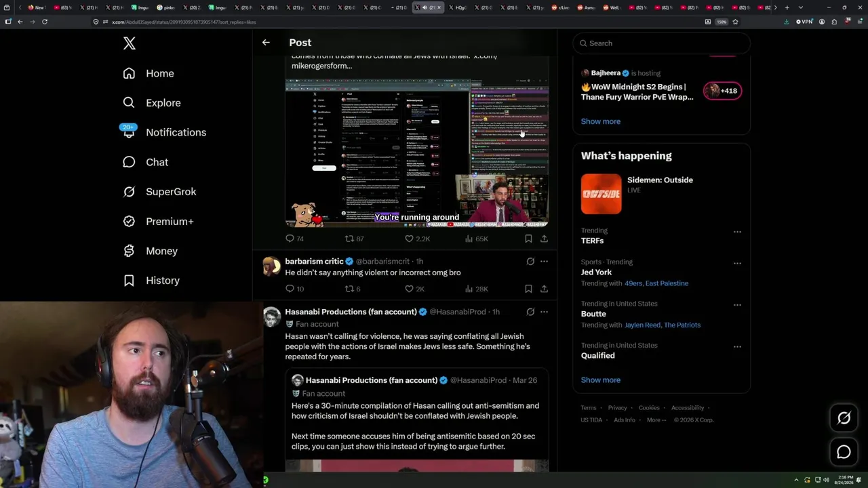Click the browser address bar URL

click(184, 22)
